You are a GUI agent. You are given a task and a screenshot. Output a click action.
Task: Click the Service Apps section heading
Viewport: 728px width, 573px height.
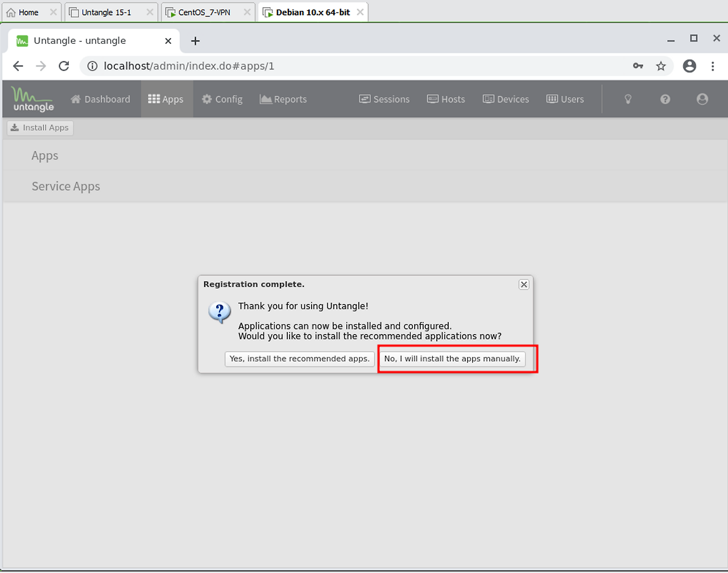[x=66, y=186]
